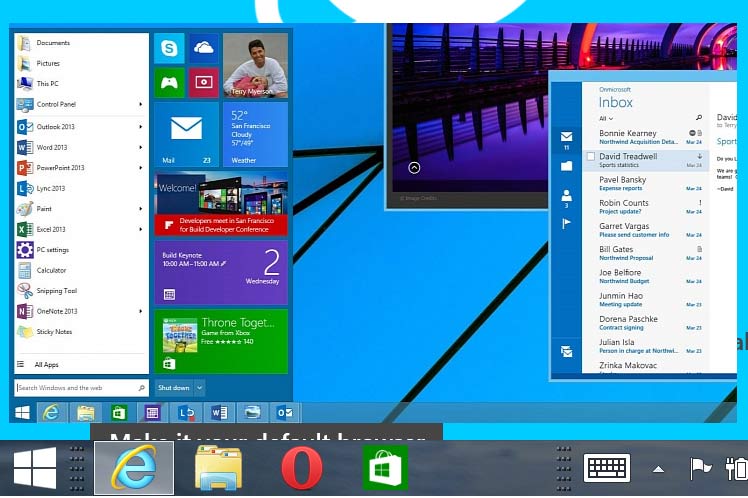Click the large Windows Start button in bottom taskbar
This screenshot has width=748, height=498.
coord(35,468)
